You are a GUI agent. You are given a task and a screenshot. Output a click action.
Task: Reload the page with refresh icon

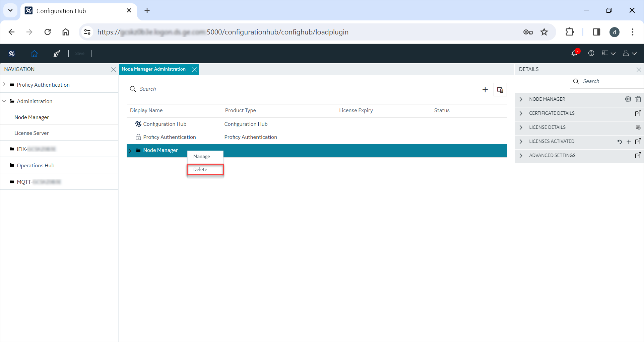(x=48, y=32)
